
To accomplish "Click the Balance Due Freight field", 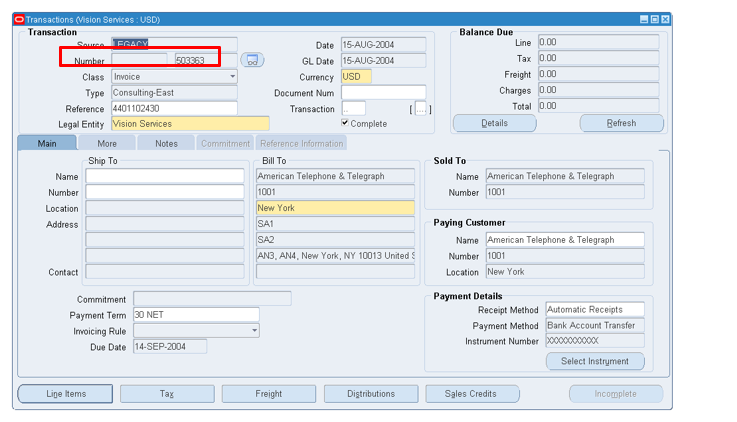I will 598,74.
